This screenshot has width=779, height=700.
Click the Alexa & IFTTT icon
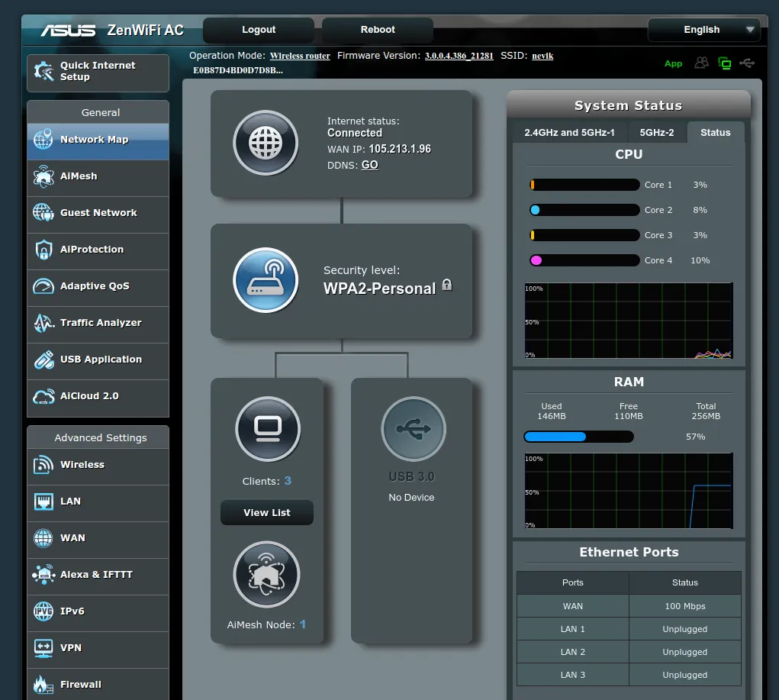(43, 575)
